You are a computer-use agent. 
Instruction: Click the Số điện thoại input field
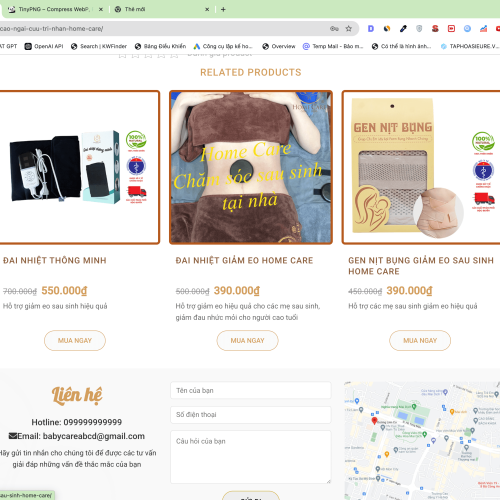pyautogui.click(x=251, y=415)
